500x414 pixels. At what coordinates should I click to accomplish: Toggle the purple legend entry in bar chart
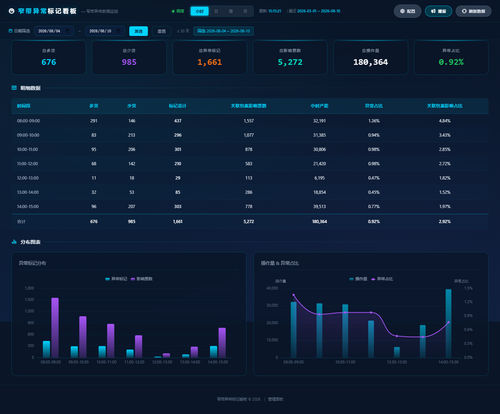click(x=142, y=279)
